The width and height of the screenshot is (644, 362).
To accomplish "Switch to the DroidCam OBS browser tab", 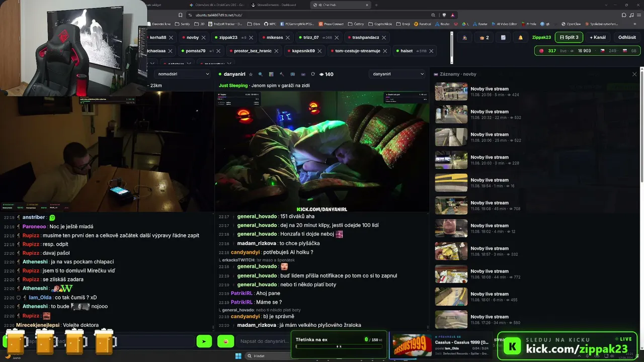I will click(218, 5).
